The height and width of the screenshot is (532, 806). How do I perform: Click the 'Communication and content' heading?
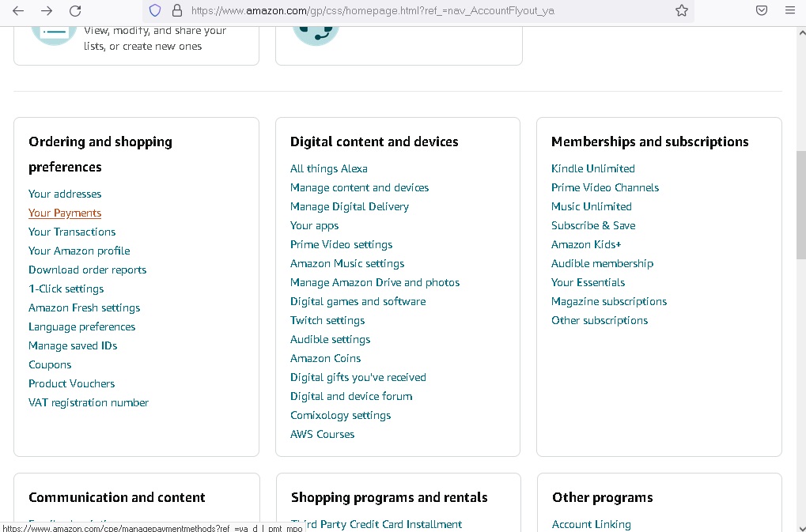pyautogui.click(x=117, y=497)
